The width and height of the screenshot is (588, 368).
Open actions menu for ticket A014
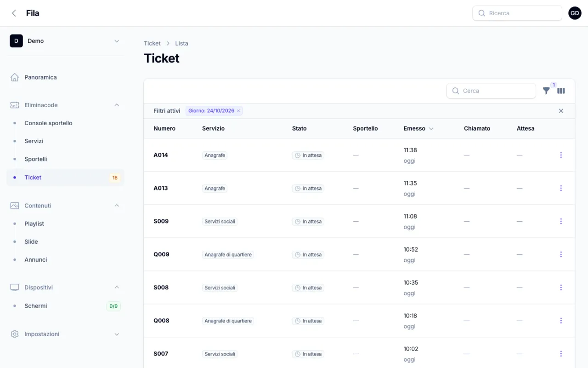tap(561, 155)
